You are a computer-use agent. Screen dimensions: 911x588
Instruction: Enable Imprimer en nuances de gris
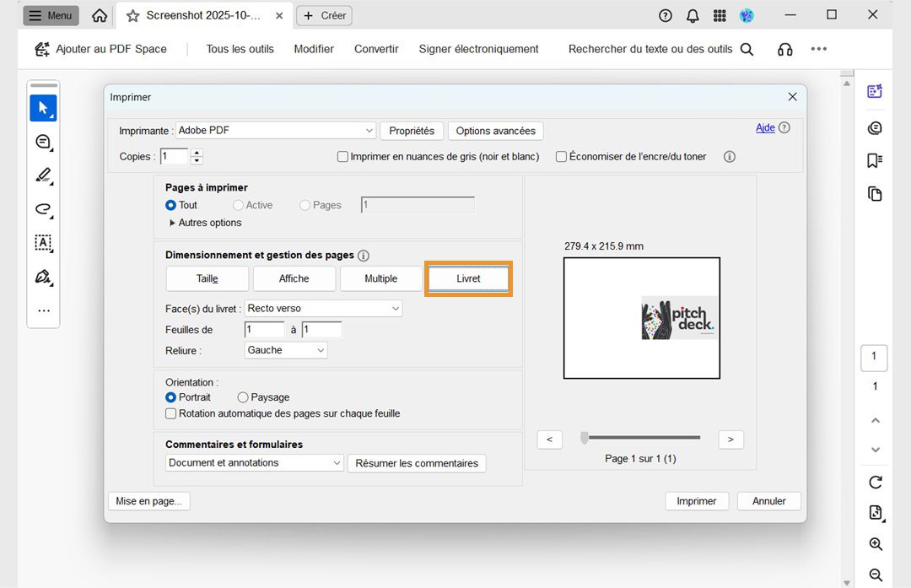342,156
